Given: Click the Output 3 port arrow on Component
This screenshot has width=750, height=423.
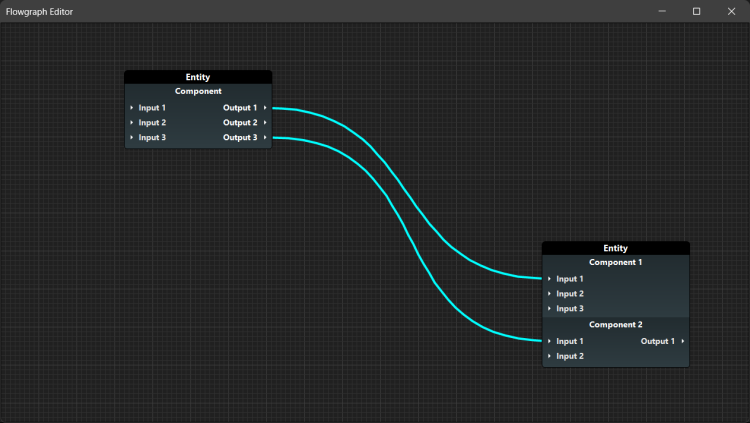Looking at the screenshot, I should click(265, 138).
